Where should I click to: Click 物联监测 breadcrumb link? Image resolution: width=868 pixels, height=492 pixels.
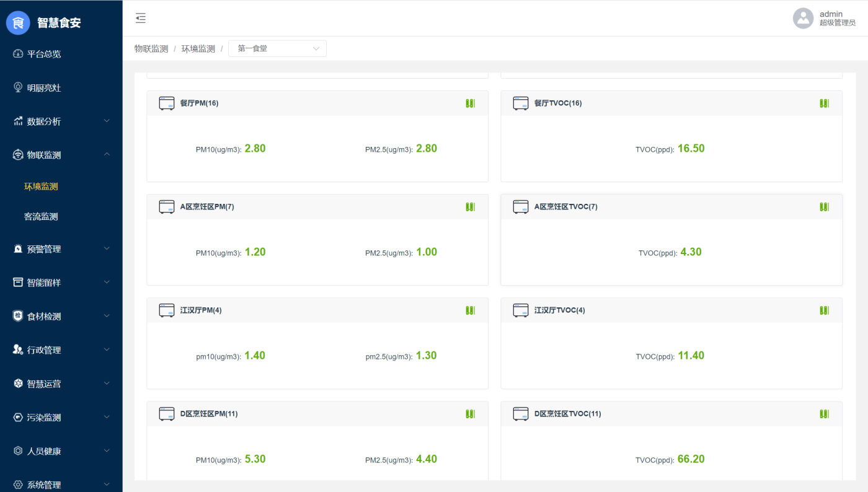click(151, 49)
